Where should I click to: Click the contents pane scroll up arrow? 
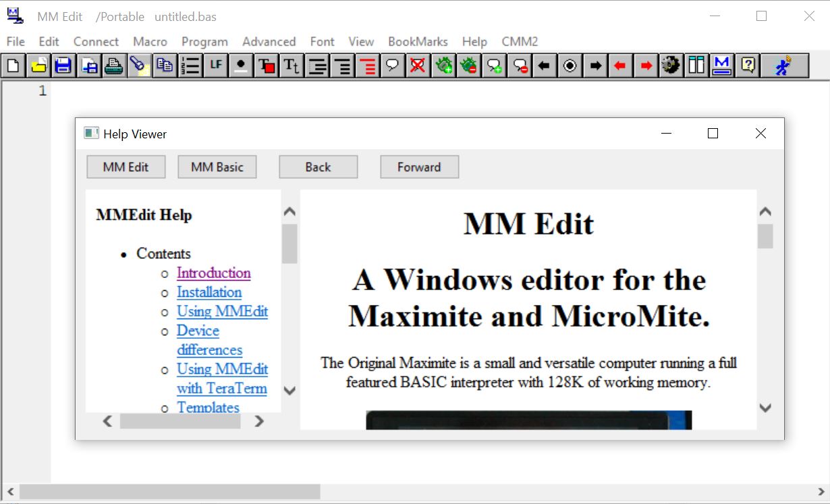coord(289,211)
